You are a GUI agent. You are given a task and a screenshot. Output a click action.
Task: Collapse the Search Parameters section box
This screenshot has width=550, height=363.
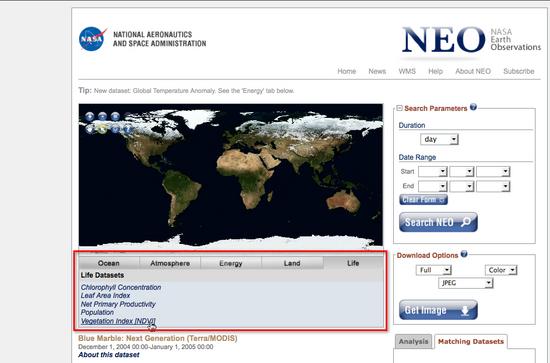tap(399, 108)
